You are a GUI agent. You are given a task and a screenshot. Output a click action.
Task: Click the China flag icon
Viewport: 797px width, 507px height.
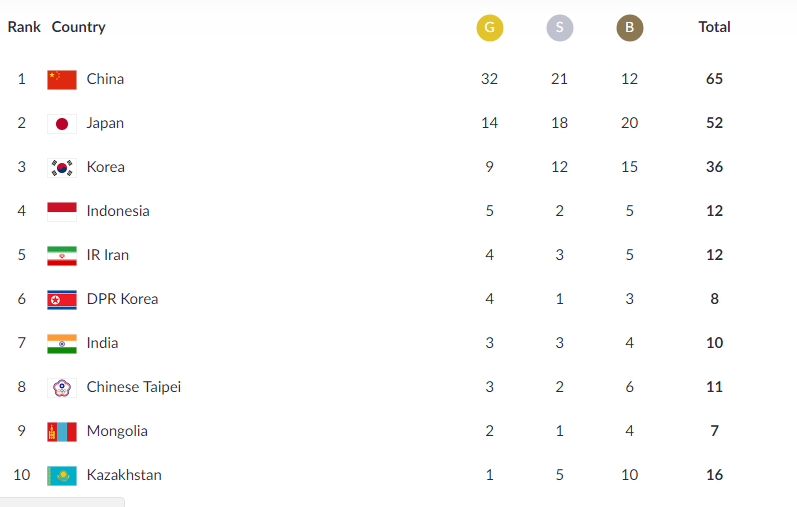pyautogui.click(x=61, y=79)
